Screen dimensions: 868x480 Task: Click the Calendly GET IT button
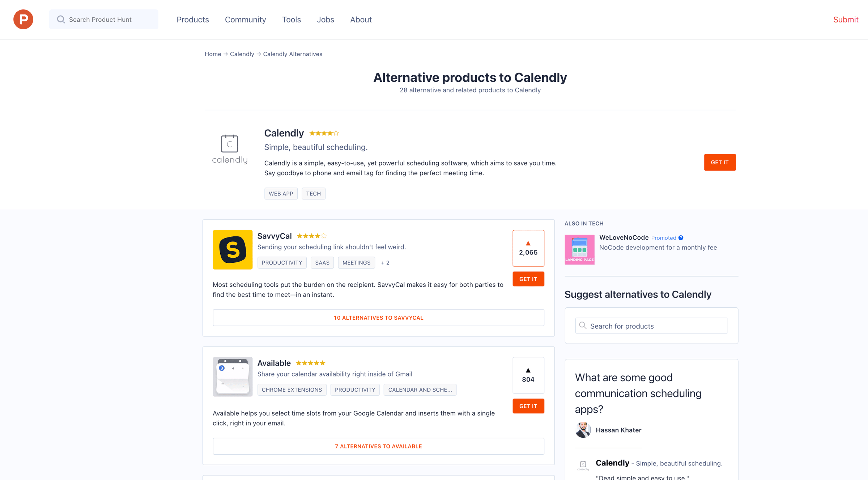(x=720, y=162)
